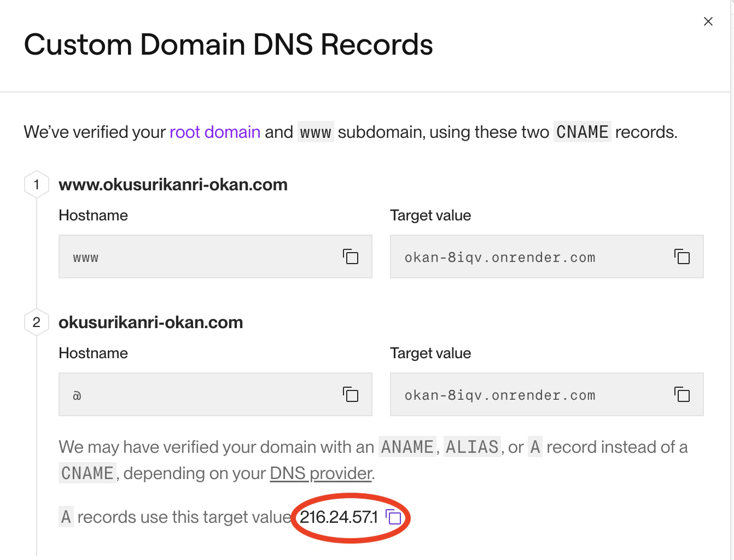Click the 216.24.57.1 IP address text
734x560 pixels.
339,517
